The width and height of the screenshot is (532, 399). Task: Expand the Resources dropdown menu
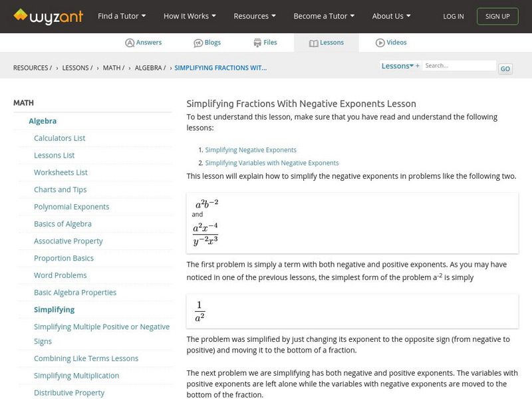tap(255, 16)
